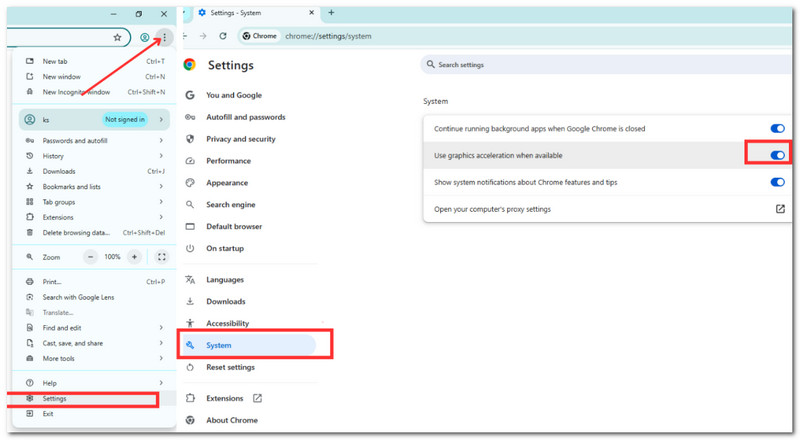
Task: Click the forward navigation arrow
Action: [203, 36]
